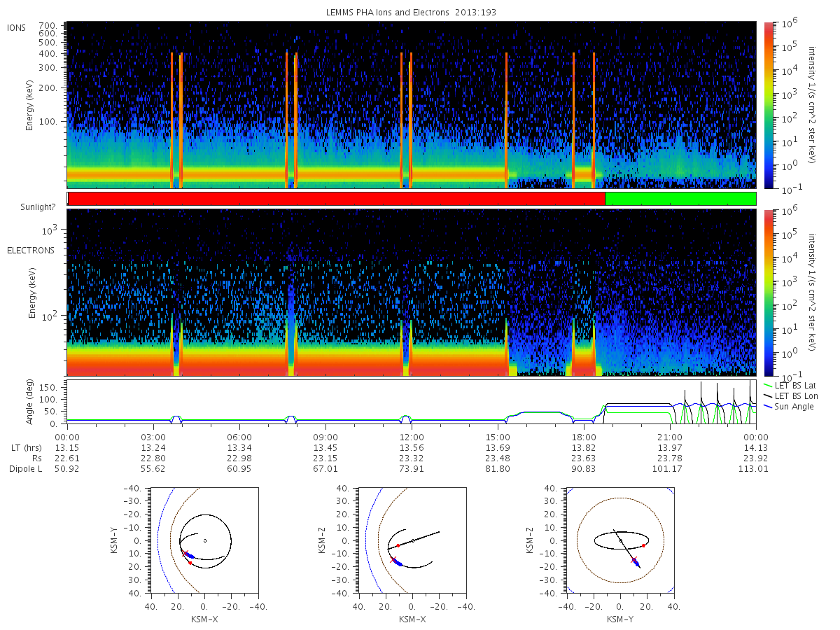Click the 18:00 time tick label
Viewport: 840px width, 630px height.
[x=584, y=436]
